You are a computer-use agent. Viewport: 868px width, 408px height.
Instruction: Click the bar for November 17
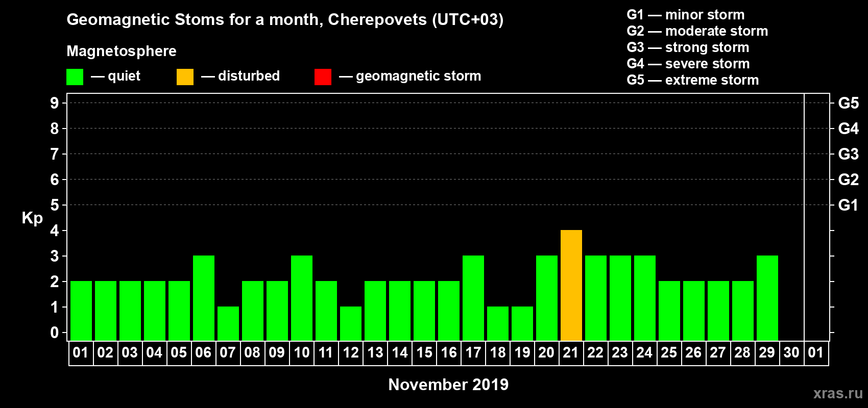473,298
